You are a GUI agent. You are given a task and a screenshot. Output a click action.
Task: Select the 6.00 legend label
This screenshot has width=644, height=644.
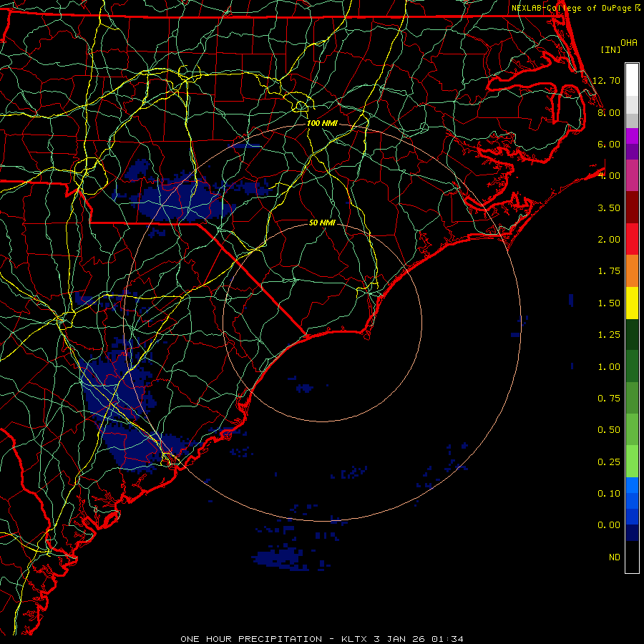coord(609,144)
